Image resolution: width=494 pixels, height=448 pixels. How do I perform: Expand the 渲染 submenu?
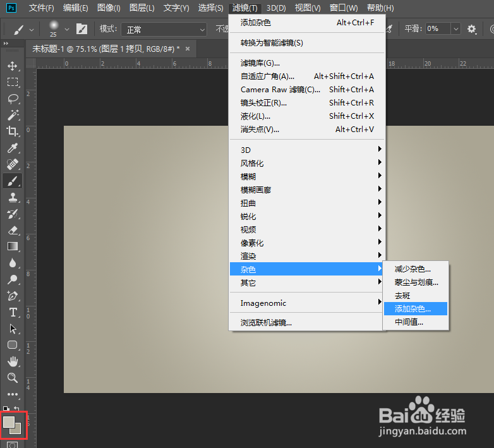(x=306, y=256)
